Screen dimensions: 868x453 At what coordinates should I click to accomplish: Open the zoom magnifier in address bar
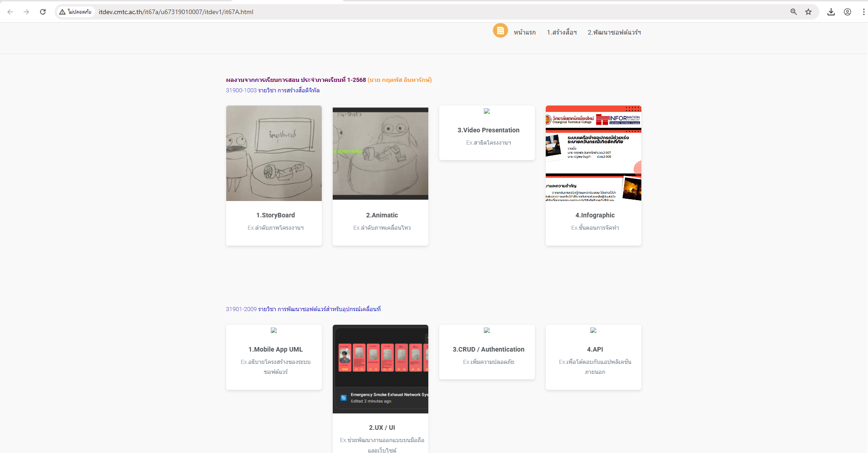793,12
